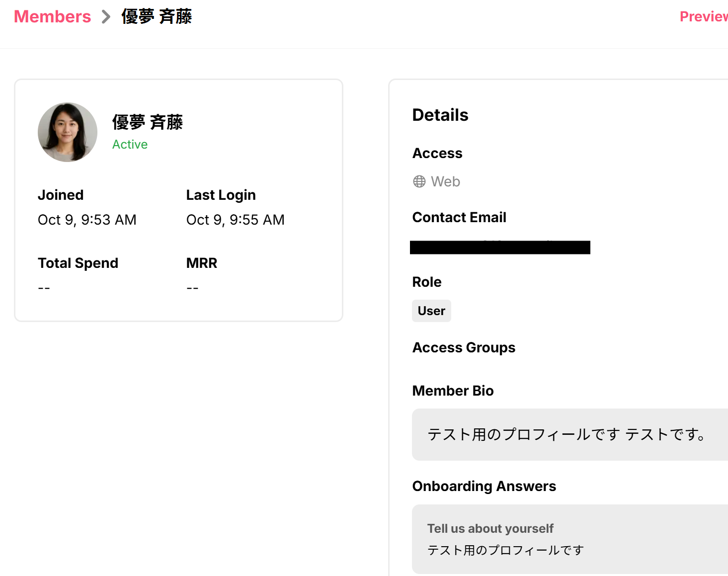Click the Active status label
The image size is (728, 576).
coord(130,144)
